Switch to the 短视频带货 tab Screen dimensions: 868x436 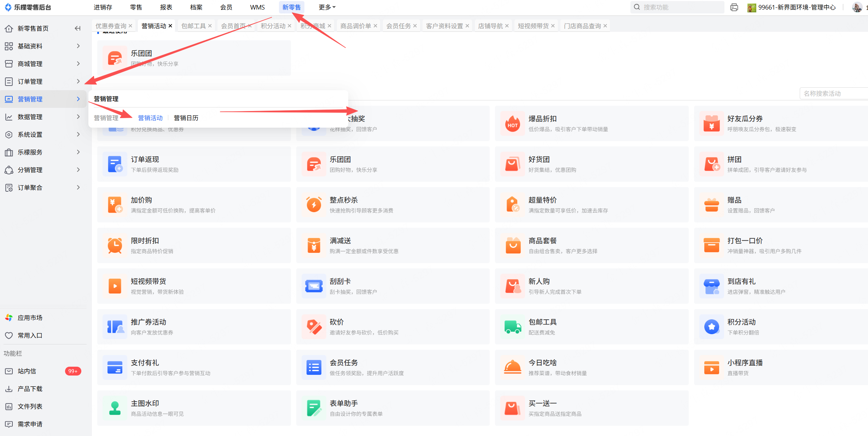click(533, 26)
